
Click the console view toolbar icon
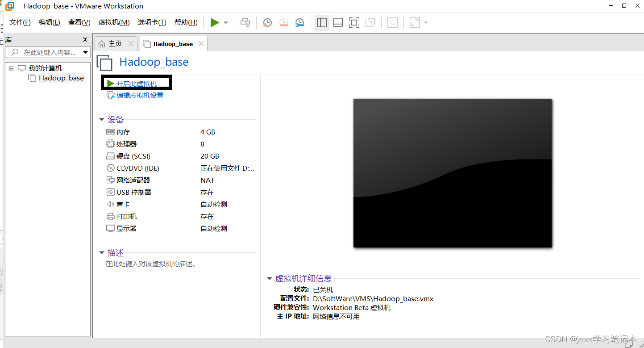392,22
